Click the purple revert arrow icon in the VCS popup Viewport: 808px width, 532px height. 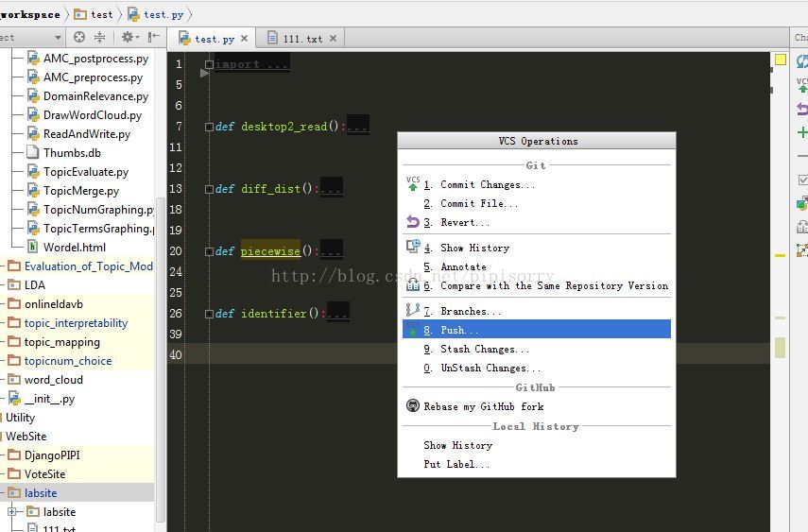tap(413, 222)
